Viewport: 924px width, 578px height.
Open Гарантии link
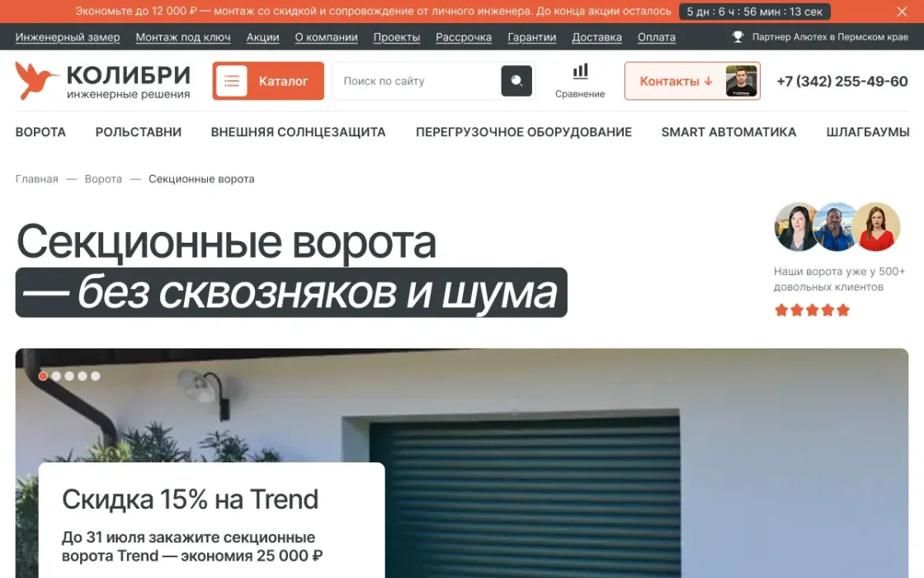pyautogui.click(x=532, y=37)
